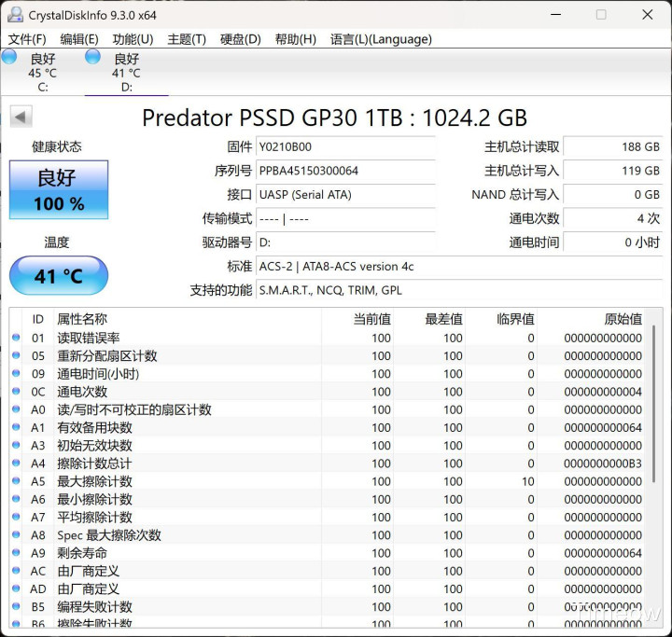This screenshot has height=637, width=672.
Task: Click the ID column header
Action: pos(37,319)
